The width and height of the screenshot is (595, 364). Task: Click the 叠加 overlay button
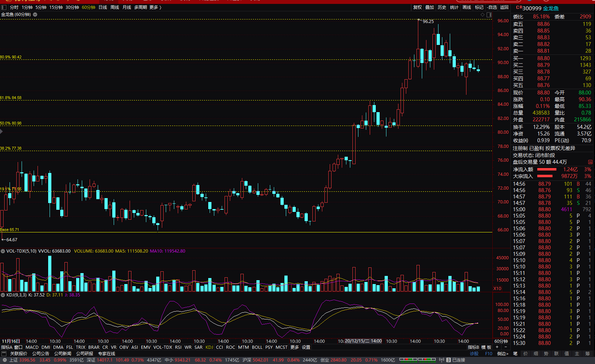click(x=430, y=7)
